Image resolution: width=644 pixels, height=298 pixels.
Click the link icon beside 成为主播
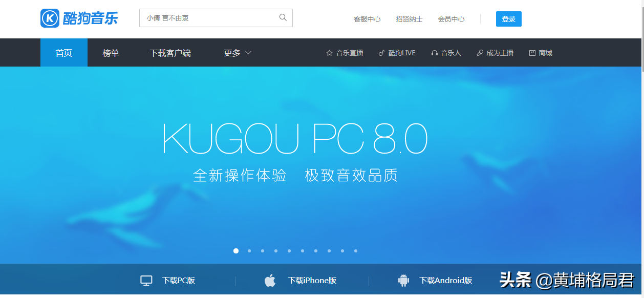480,53
